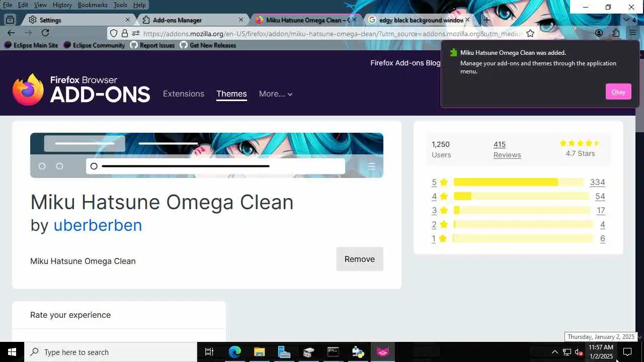Open network status tray icon
The image size is (644, 362).
(x=567, y=352)
